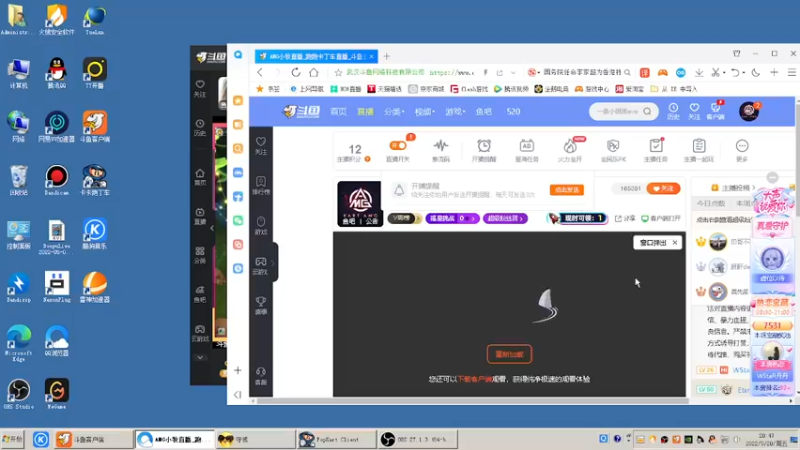Click the scissors screenshot tool icon
800x450 pixels.
(715, 72)
